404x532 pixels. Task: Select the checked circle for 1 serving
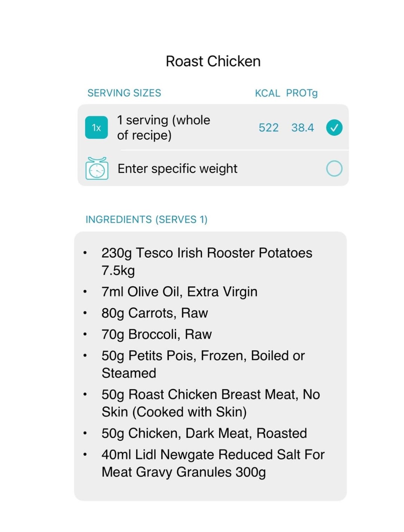point(334,128)
